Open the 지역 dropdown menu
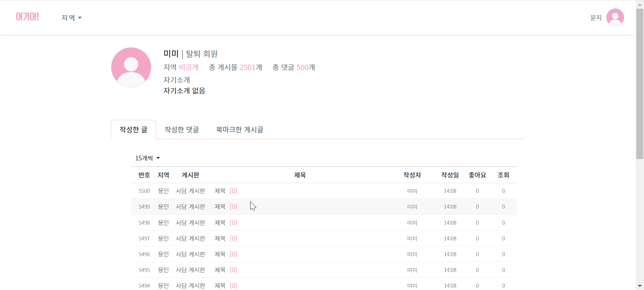 [x=71, y=18]
